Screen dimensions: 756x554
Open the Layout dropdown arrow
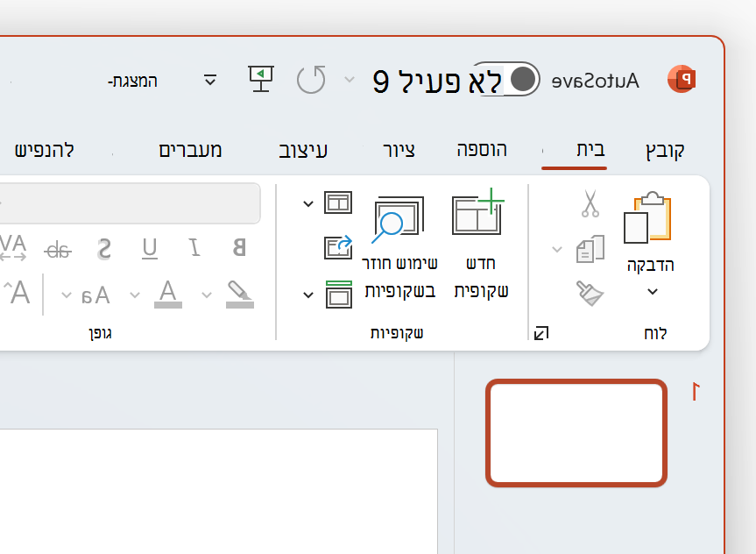click(308, 204)
